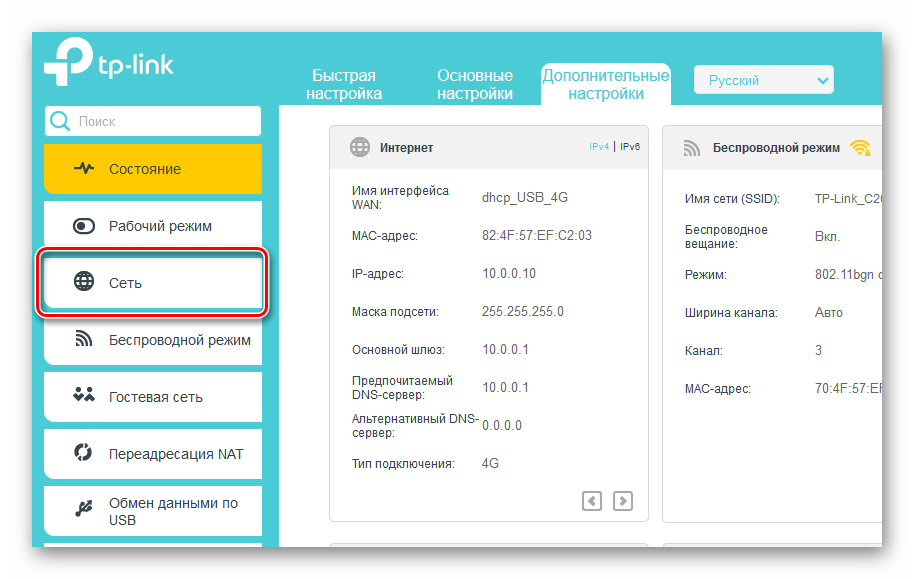The width and height of the screenshot is (914, 579).
Task: Click the Поиск search field
Action: 153,121
